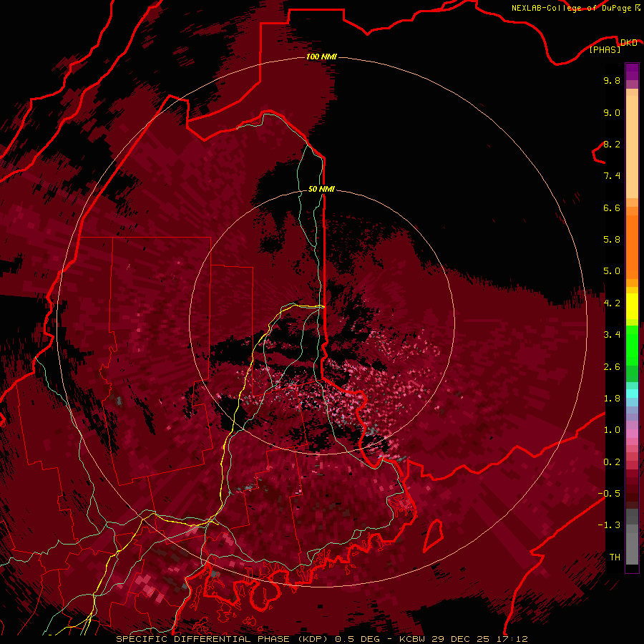The image size is (644, 644).
Task: Click the SPECIFIC DIFFERENTIAL PHASE (KDP) caption text
Action: point(223,639)
